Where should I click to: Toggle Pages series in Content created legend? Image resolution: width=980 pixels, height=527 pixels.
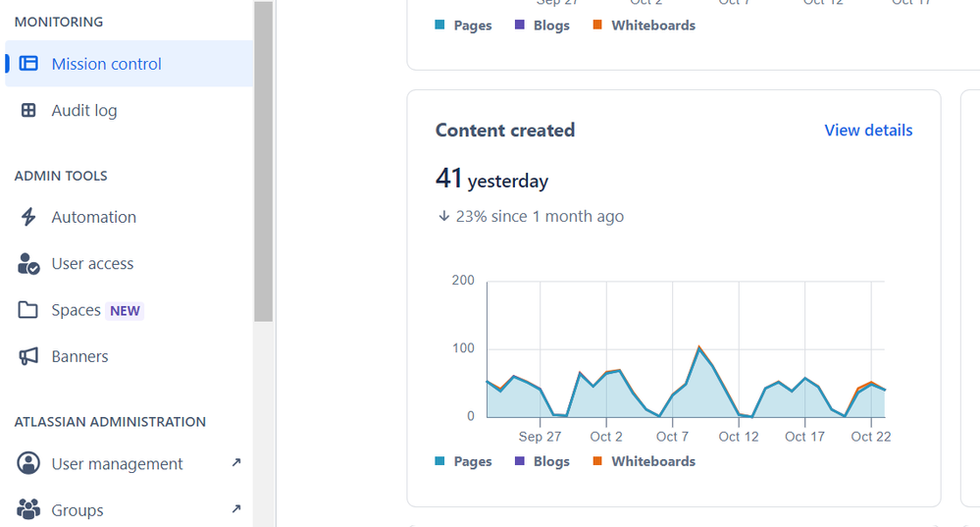pos(463,461)
